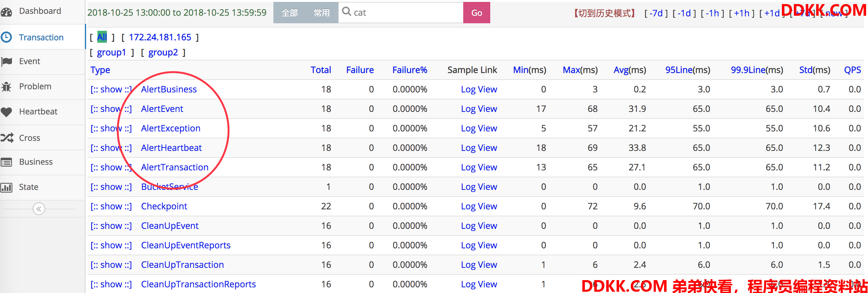The height and width of the screenshot is (293, 868).
Task: Sort table by Type column
Action: (100, 70)
